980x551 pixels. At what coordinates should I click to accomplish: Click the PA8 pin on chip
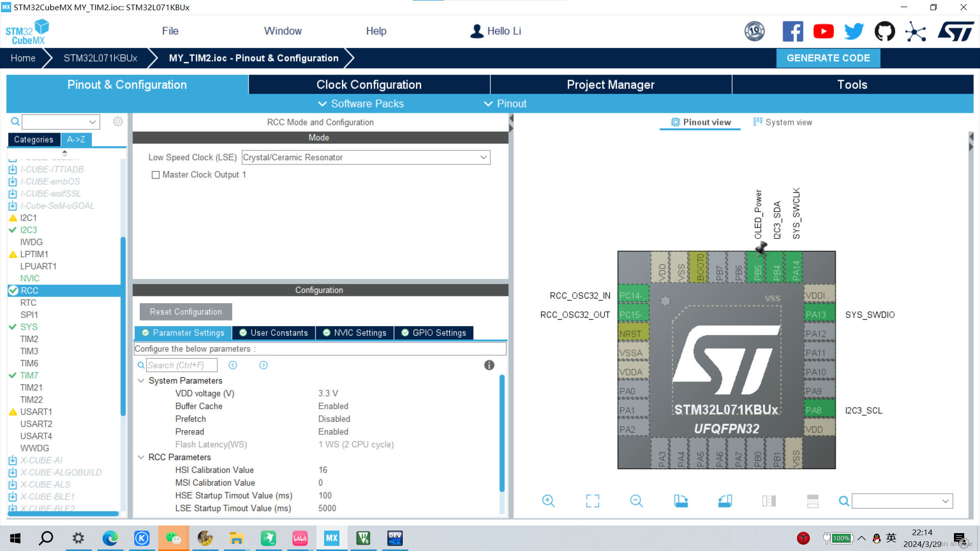pos(819,410)
